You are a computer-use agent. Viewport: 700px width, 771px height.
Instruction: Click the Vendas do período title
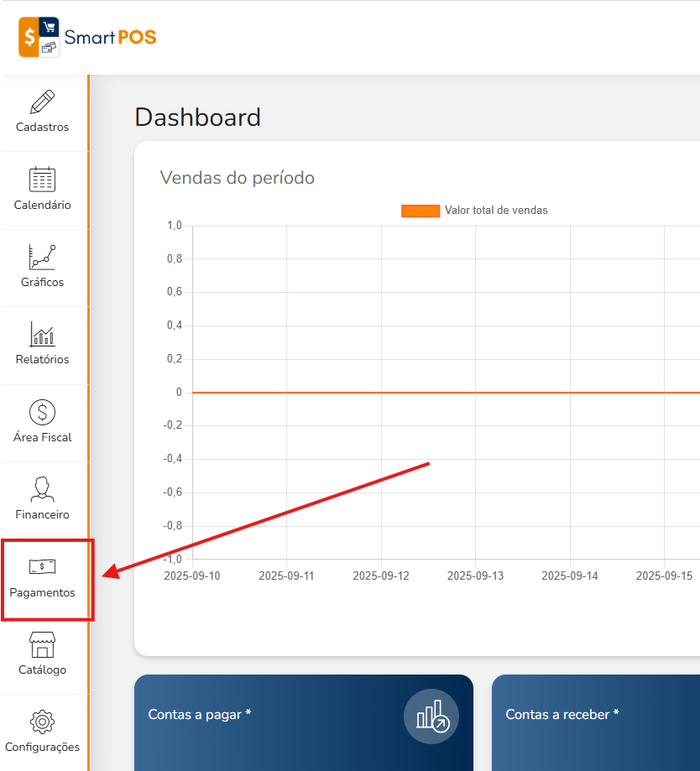[237, 178]
